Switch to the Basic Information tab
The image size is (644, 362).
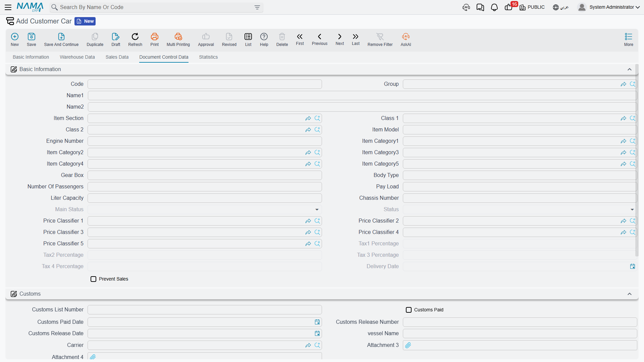[x=31, y=57]
